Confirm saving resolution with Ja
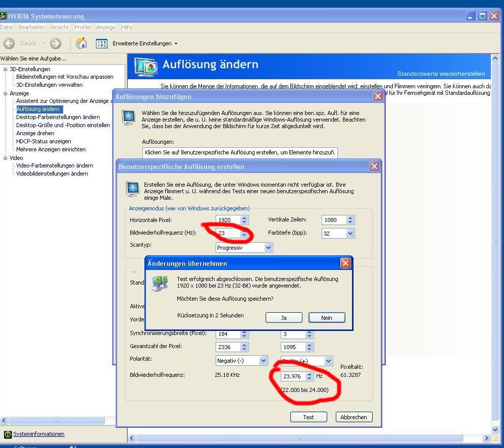 (x=284, y=318)
